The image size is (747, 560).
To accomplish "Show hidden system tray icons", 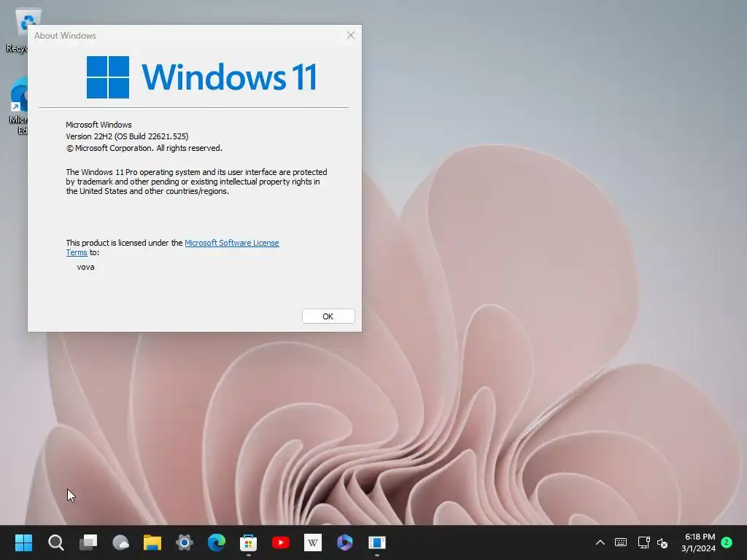I will [x=600, y=542].
